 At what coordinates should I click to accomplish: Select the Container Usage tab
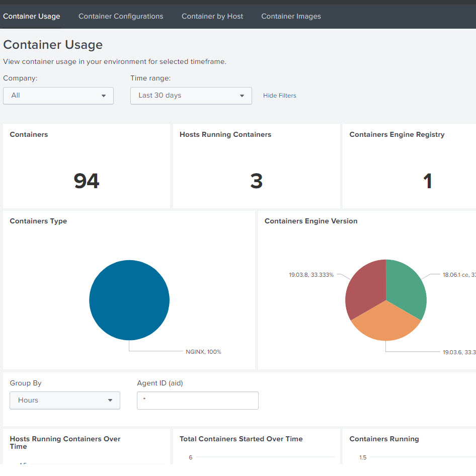pyautogui.click(x=31, y=16)
